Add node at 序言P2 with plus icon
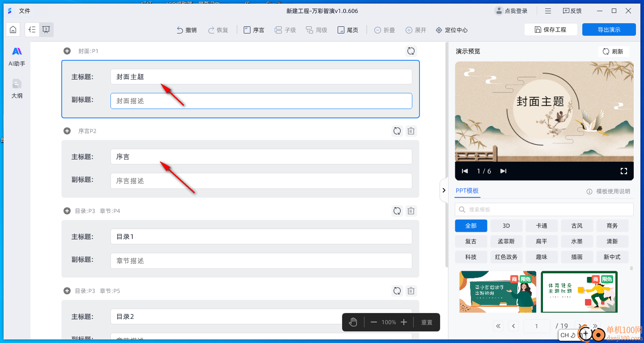This screenshot has height=343, width=644. point(67,131)
